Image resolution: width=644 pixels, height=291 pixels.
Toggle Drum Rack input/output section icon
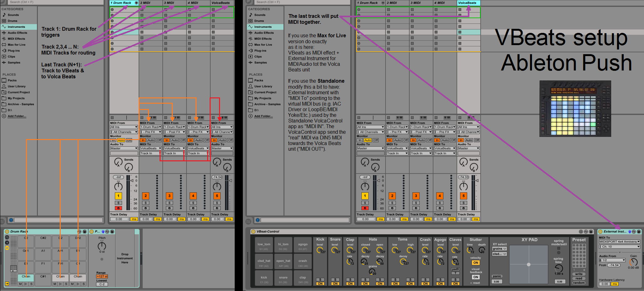click(7, 283)
